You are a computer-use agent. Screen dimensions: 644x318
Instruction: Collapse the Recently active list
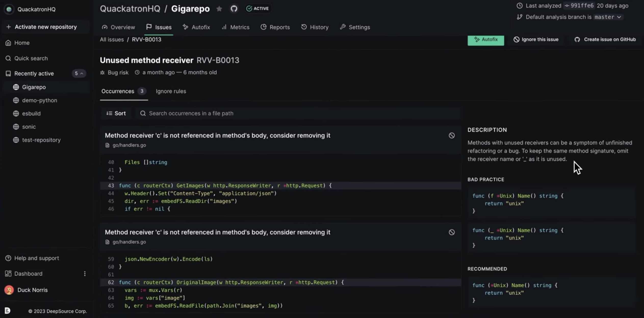[x=79, y=73]
